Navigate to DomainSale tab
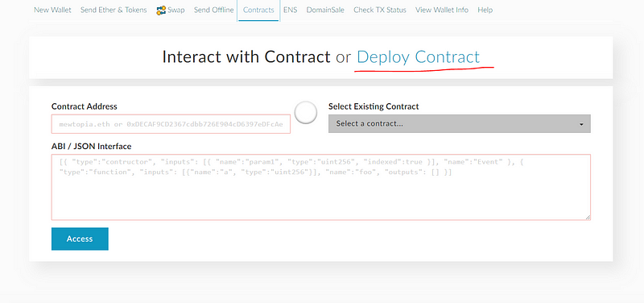Image resolution: width=644 pixels, height=303 pixels. [325, 10]
